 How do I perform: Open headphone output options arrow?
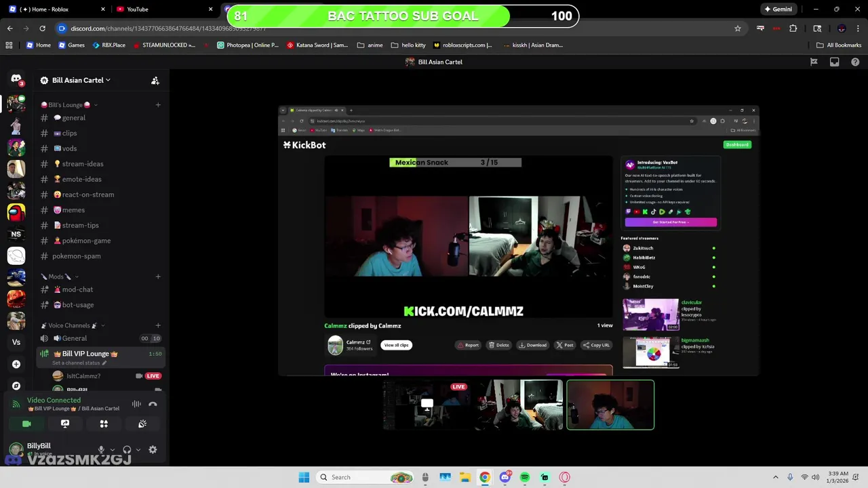tap(138, 449)
